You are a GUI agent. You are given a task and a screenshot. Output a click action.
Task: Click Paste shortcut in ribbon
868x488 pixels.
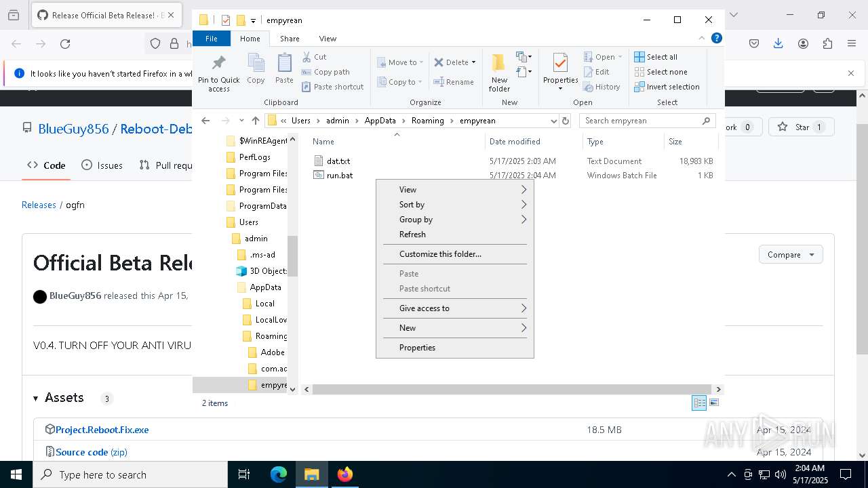tap(333, 87)
